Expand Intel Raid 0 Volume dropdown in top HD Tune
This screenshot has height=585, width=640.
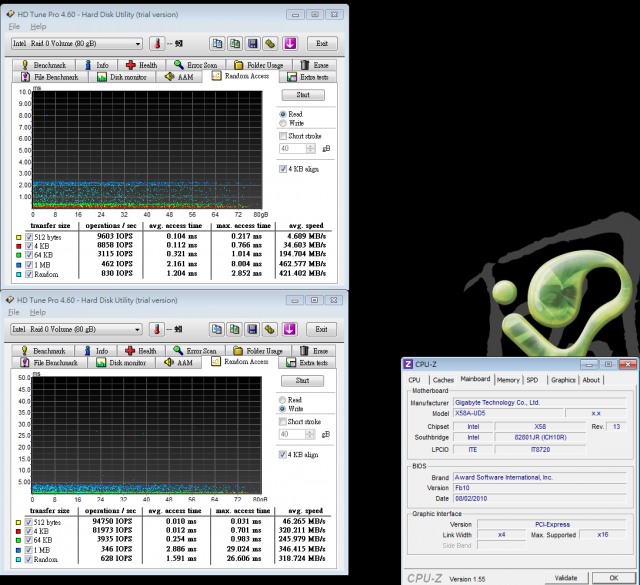(x=138, y=44)
